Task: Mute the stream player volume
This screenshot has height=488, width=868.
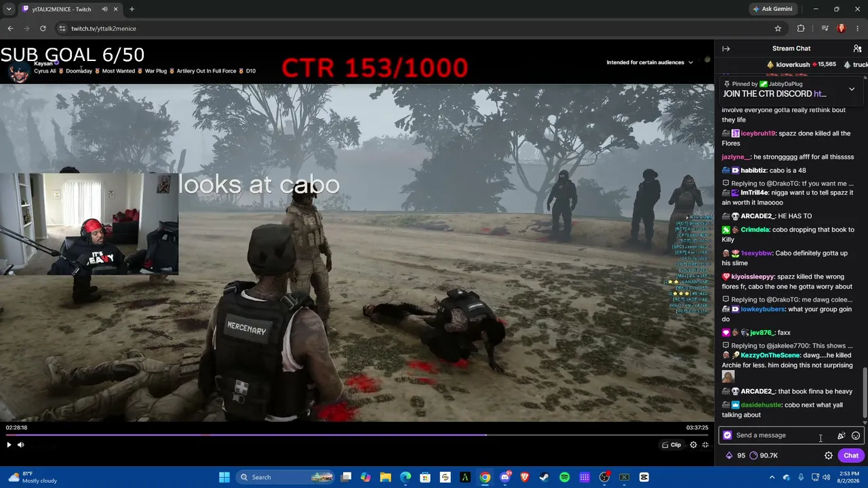Action: [21, 445]
